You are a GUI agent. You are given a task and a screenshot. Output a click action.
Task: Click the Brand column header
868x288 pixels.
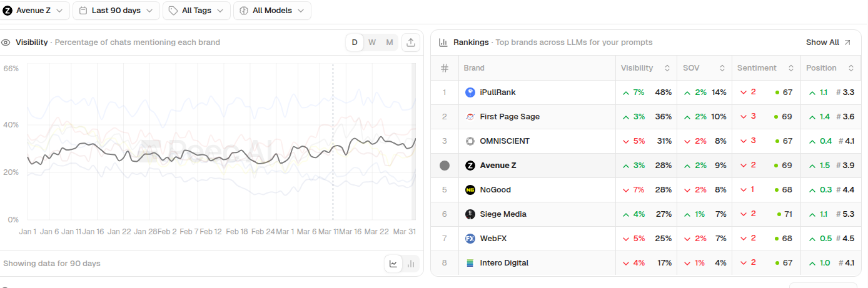(474, 68)
